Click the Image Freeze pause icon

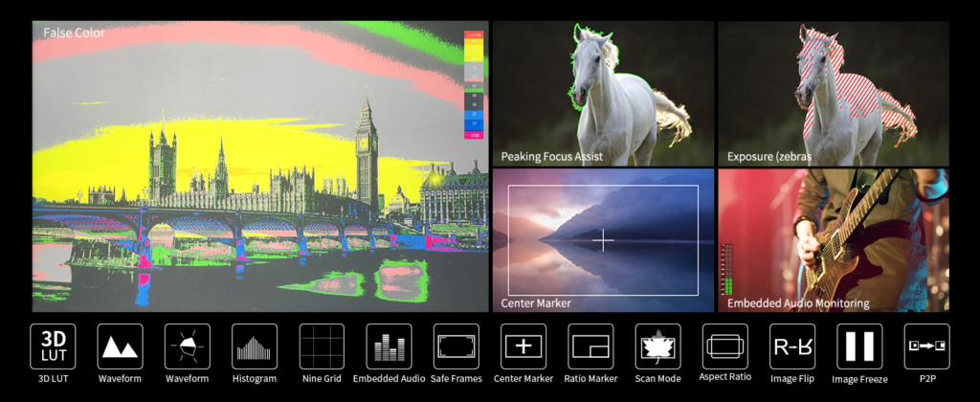(859, 346)
